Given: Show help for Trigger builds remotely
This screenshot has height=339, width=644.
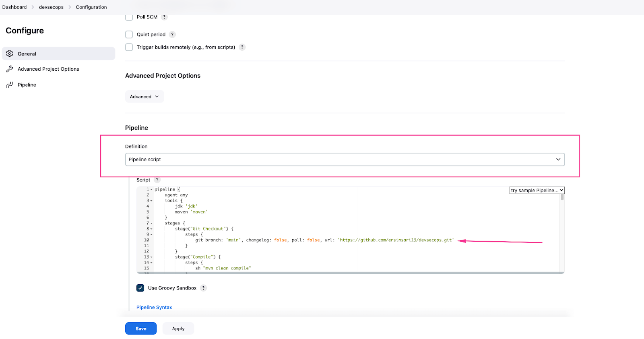Looking at the screenshot, I should point(242,47).
